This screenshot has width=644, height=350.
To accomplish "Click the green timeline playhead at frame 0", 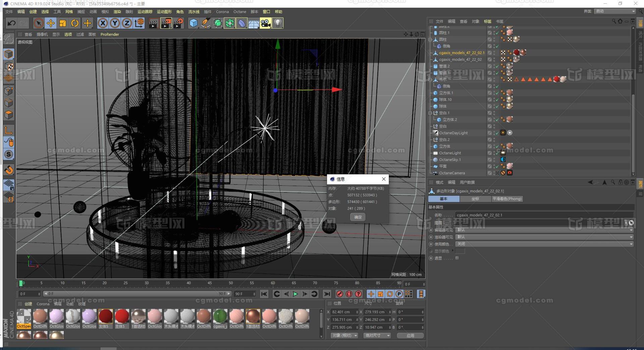I will [21, 283].
